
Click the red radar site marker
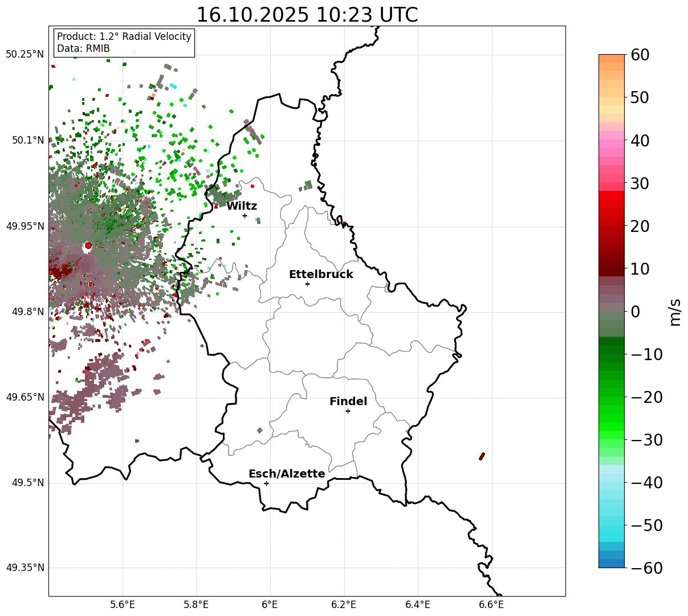click(x=88, y=246)
